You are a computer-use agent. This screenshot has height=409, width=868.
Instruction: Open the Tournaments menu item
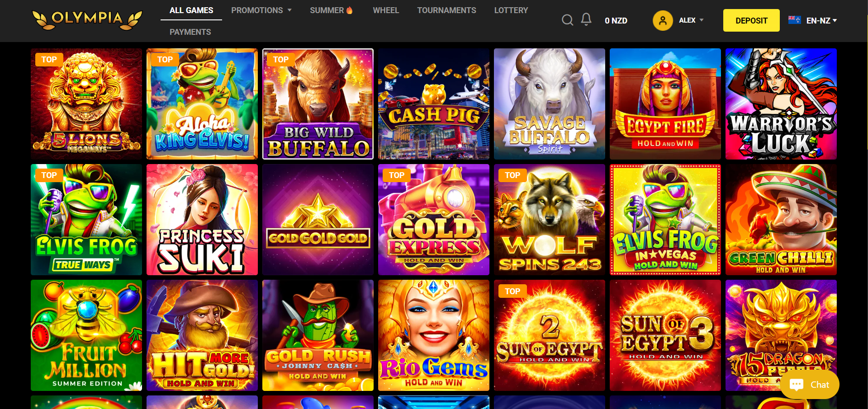446,10
